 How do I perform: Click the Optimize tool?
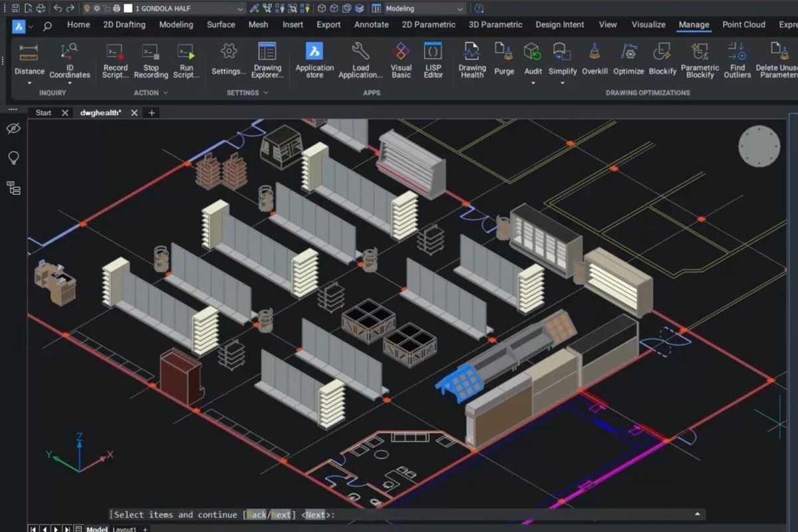628,60
